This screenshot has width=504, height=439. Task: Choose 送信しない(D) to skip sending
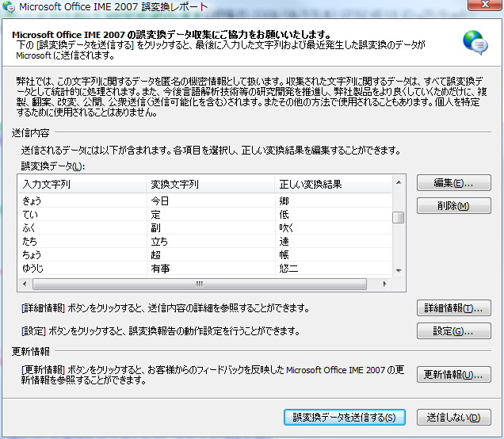(454, 417)
